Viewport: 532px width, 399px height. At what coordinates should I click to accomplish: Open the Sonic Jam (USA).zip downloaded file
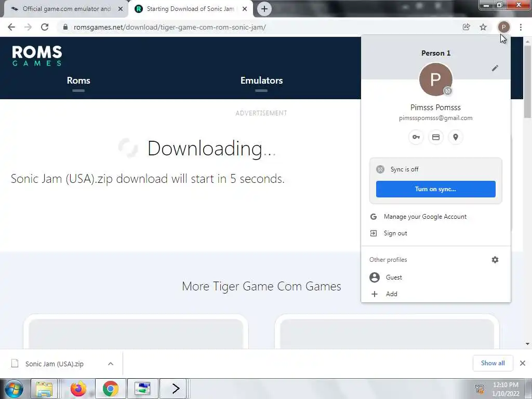coord(54,364)
